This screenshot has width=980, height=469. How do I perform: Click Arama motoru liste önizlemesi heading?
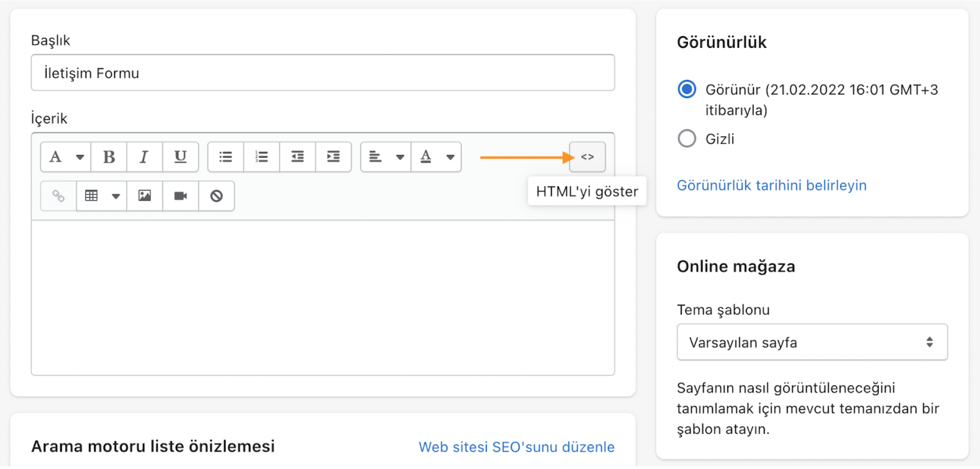pyautogui.click(x=153, y=446)
